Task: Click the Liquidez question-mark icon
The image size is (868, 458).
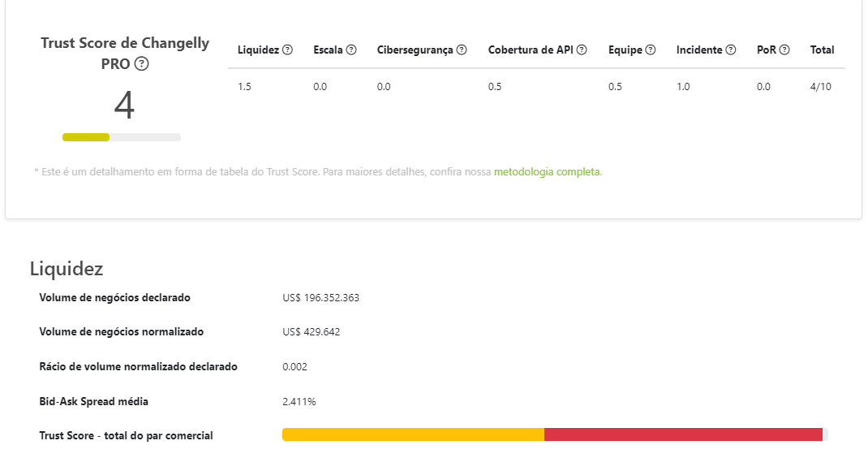Action: (x=287, y=50)
